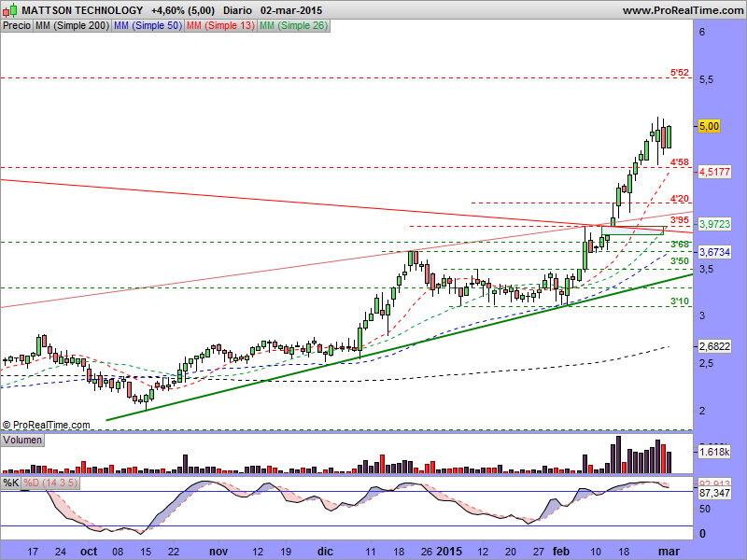Click the green 3,9723 price tag
The height and width of the screenshot is (560, 747).
pyautogui.click(x=714, y=224)
